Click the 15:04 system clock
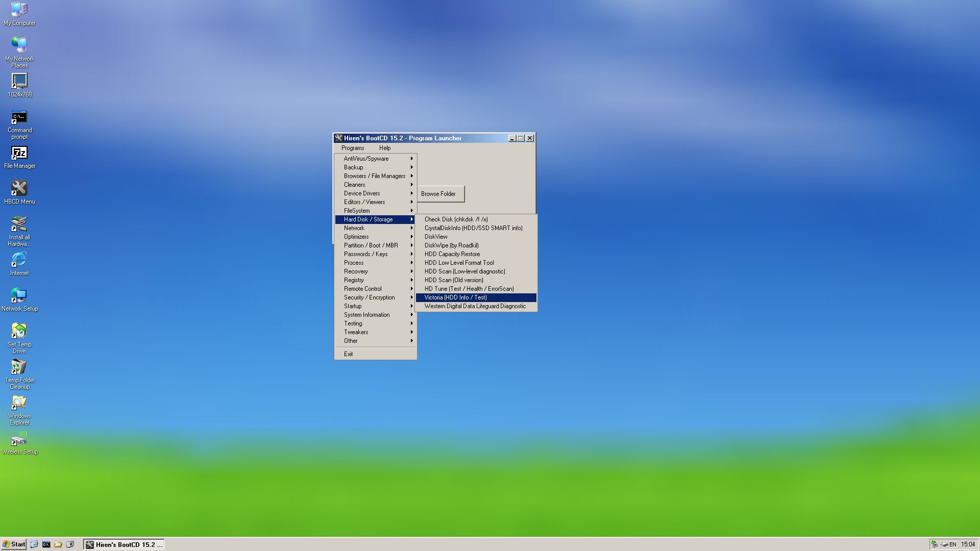The image size is (980, 551). click(968, 544)
